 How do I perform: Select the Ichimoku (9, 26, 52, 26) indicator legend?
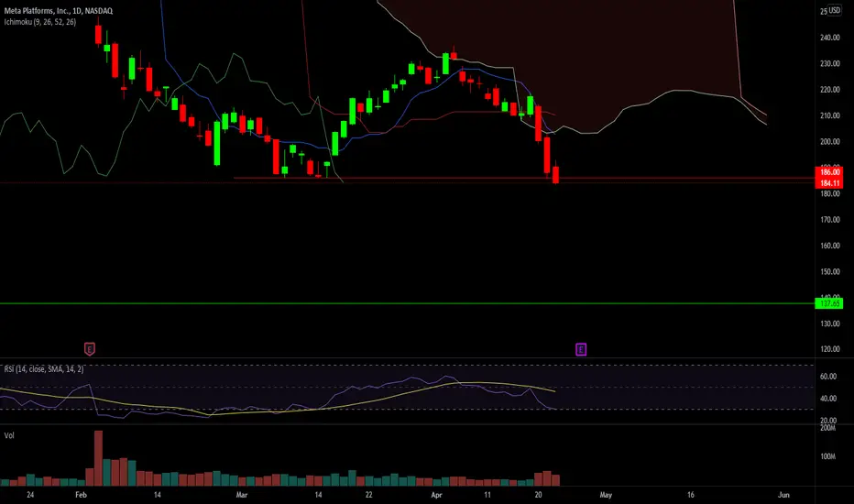[39, 22]
